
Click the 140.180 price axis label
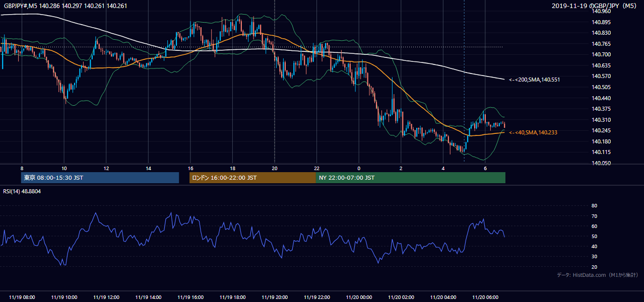coord(601,141)
